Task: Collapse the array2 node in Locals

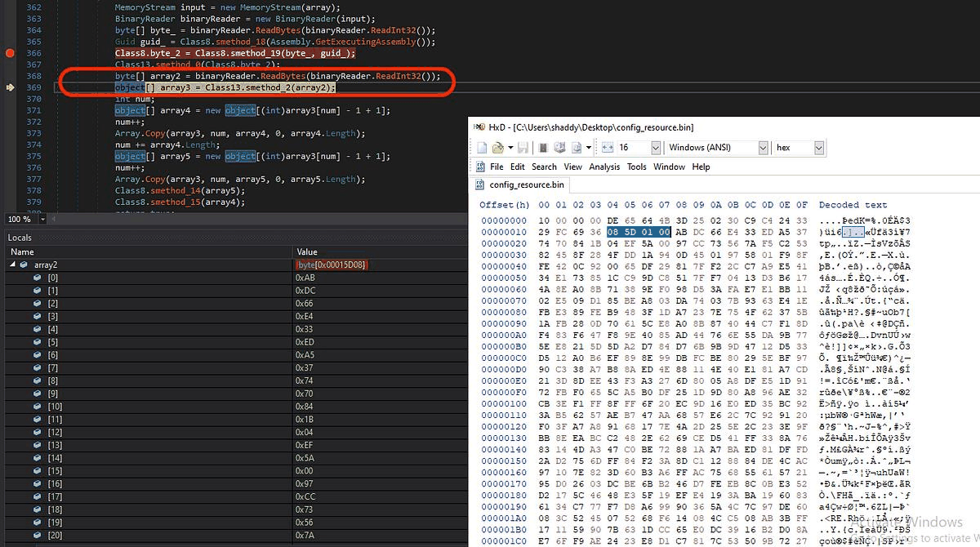Action: [13, 265]
